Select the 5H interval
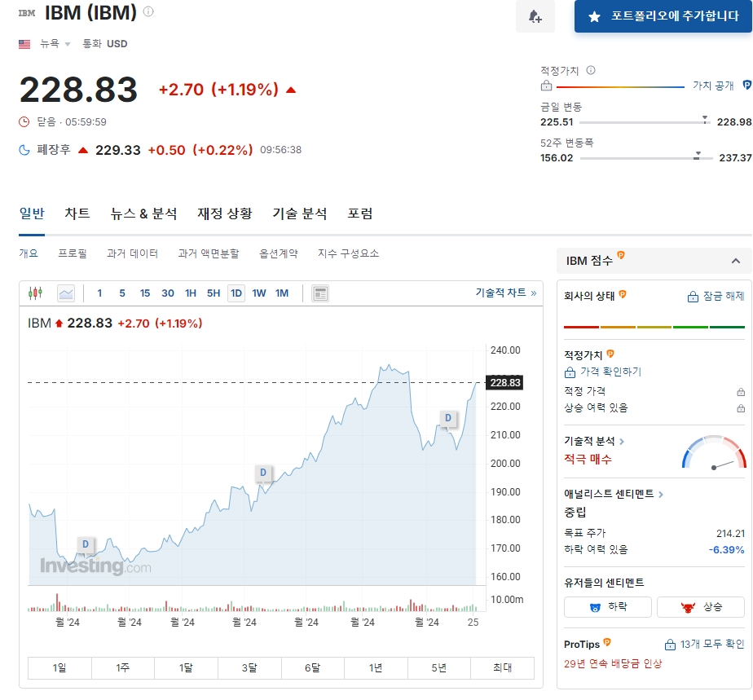 pyautogui.click(x=214, y=293)
